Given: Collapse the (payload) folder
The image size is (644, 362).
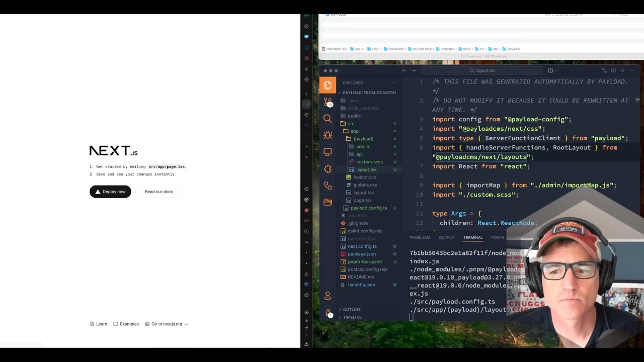Looking at the screenshot, I should [x=363, y=139].
